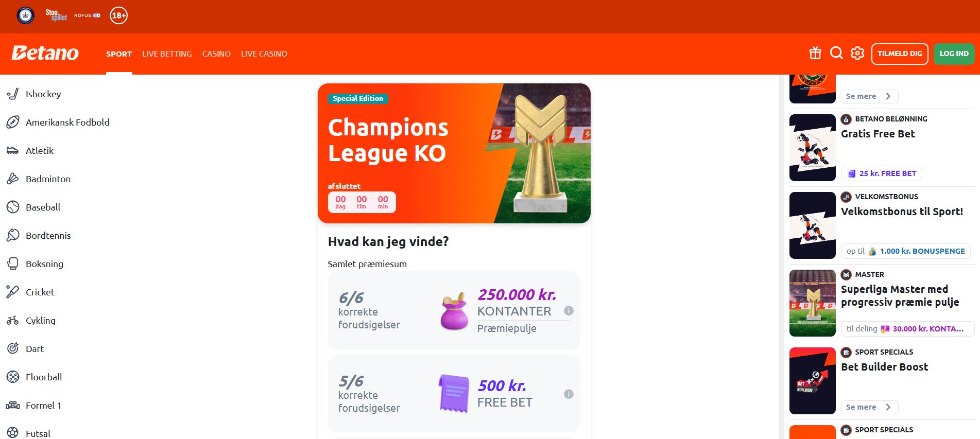The image size is (980, 439).
Task: Click the ROFUS toggle logo
Action: click(x=87, y=15)
